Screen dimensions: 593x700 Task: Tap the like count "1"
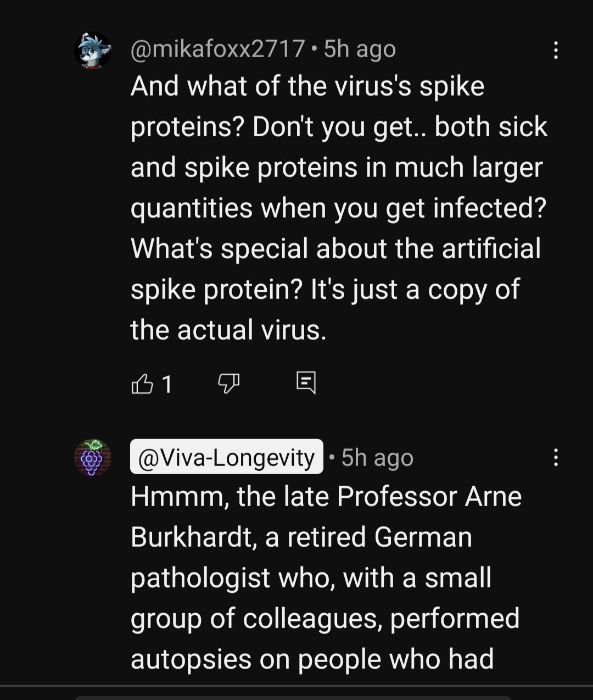(x=167, y=384)
